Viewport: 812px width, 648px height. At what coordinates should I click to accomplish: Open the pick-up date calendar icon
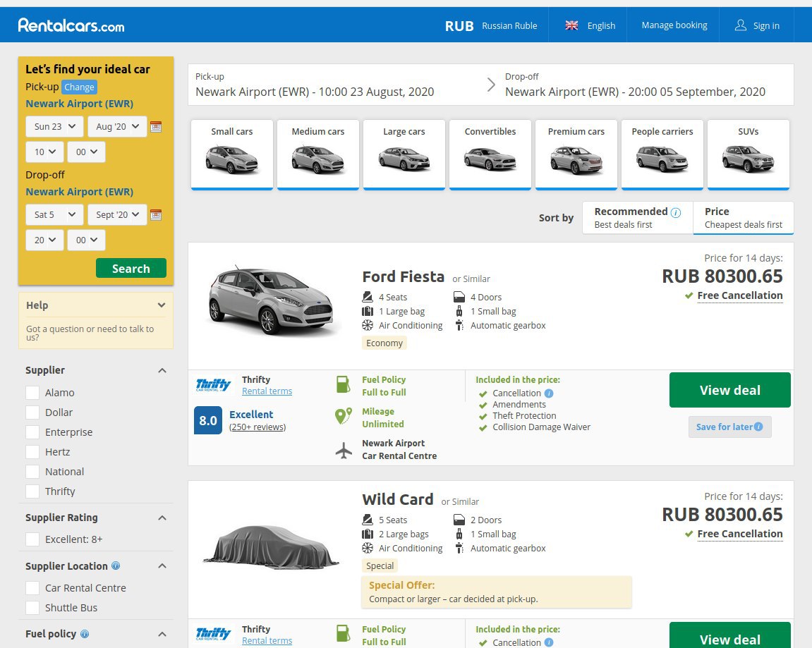[156, 126]
